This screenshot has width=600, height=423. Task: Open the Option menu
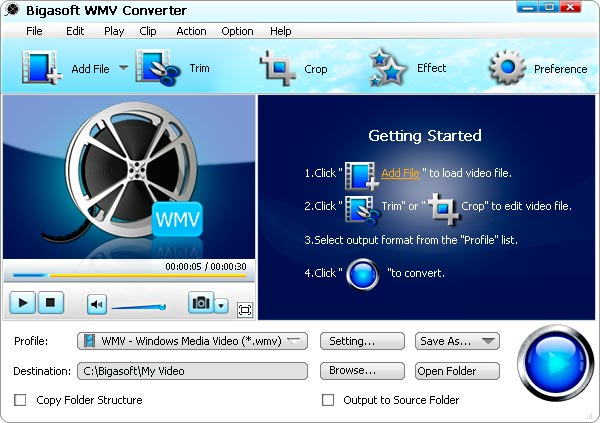[237, 31]
